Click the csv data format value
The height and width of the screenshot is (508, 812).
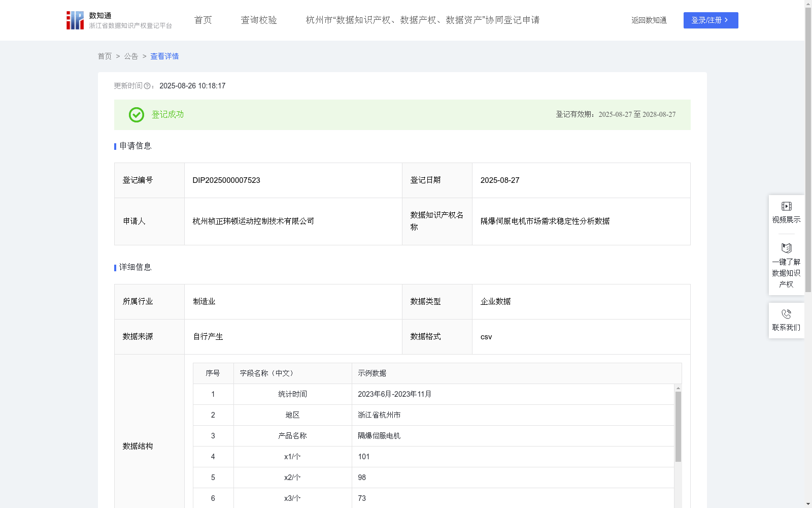point(486,337)
